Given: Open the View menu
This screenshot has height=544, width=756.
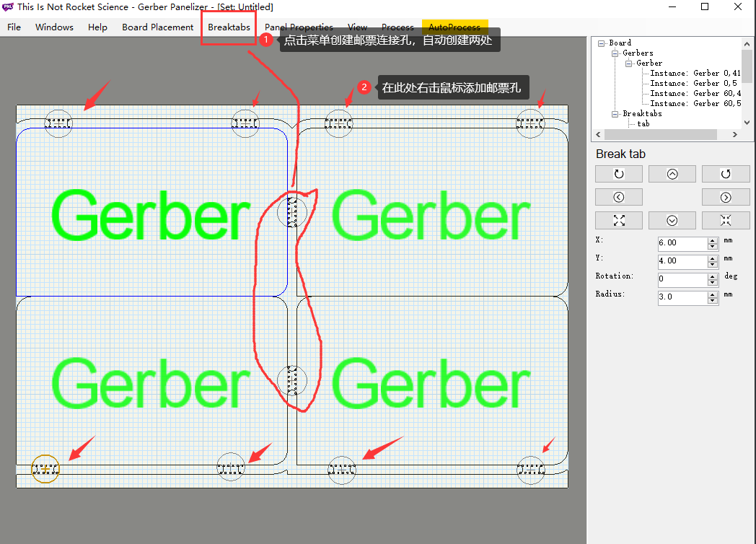Looking at the screenshot, I should pos(357,27).
